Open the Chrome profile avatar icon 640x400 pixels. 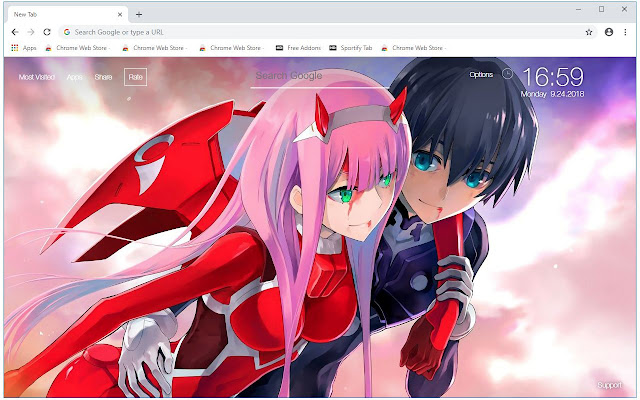click(x=609, y=32)
